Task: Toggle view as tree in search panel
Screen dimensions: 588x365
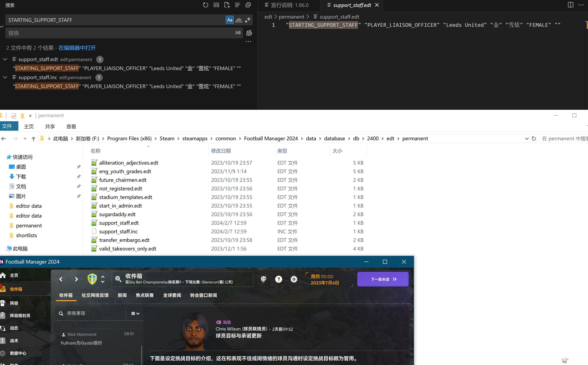Action: [238, 5]
